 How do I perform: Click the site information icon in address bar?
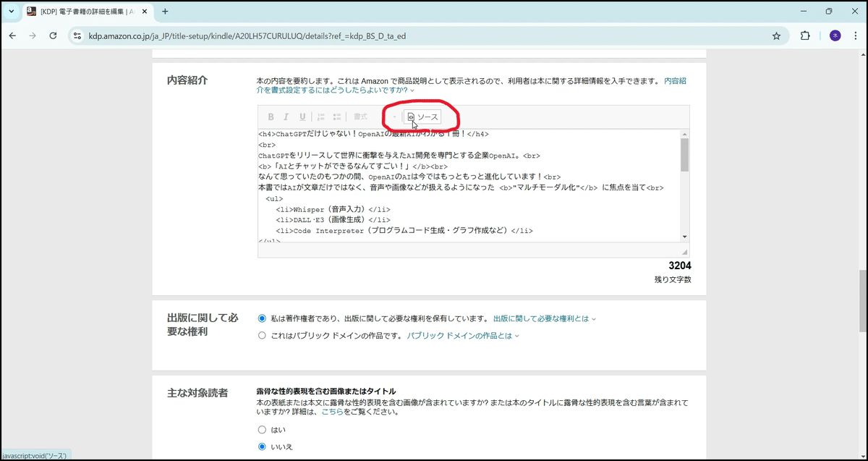(77, 35)
